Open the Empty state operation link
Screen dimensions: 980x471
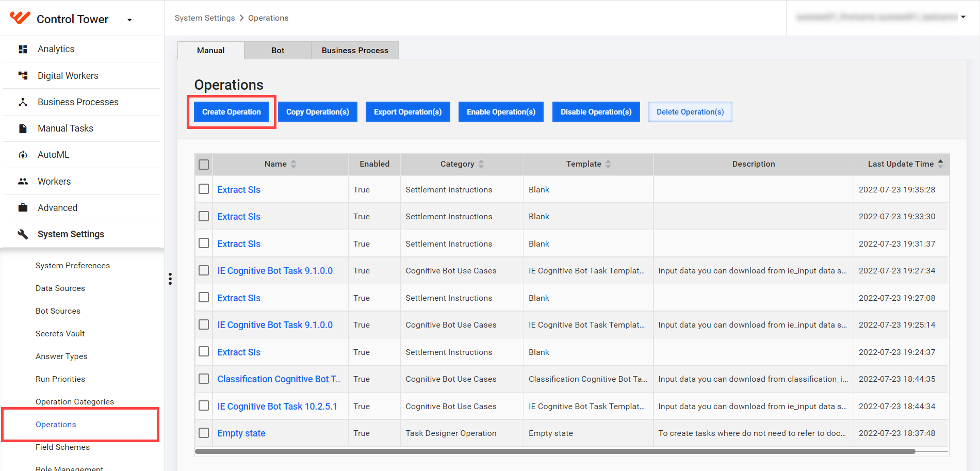(241, 433)
